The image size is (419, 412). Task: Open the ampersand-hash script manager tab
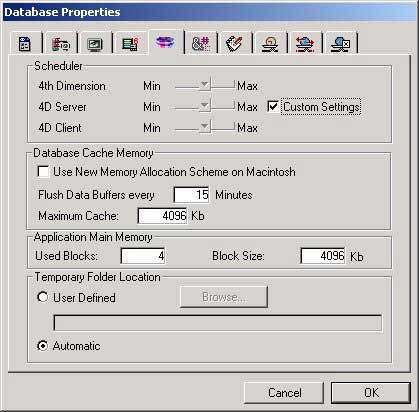point(201,43)
